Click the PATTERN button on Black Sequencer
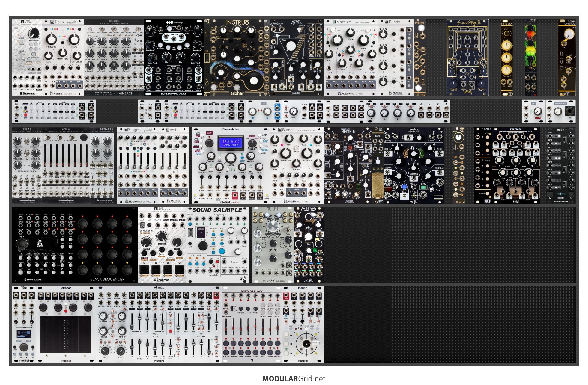 pos(20,265)
